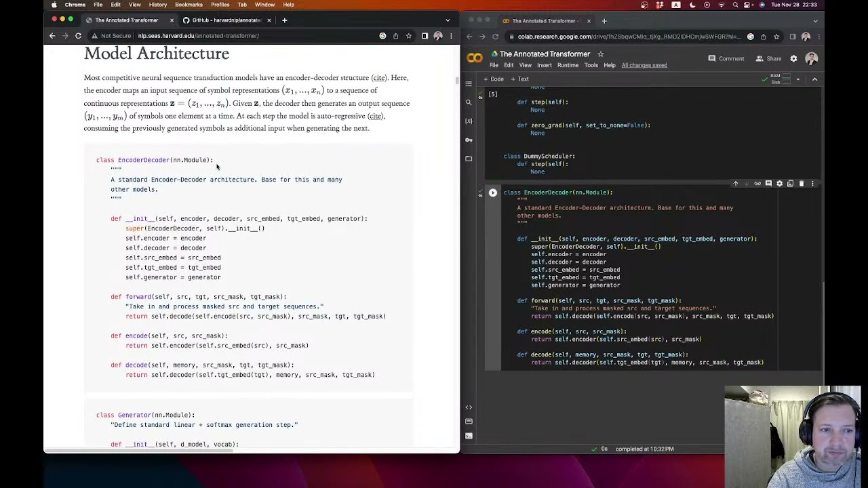Screen dimensions: 868x488
Task: Open the Colab File menu
Action: tap(494, 65)
